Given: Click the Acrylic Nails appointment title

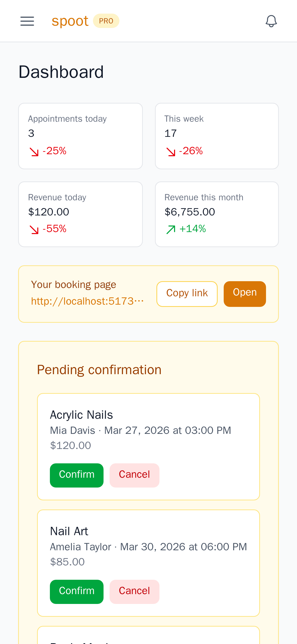Looking at the screenshot, I should point(81,415).
